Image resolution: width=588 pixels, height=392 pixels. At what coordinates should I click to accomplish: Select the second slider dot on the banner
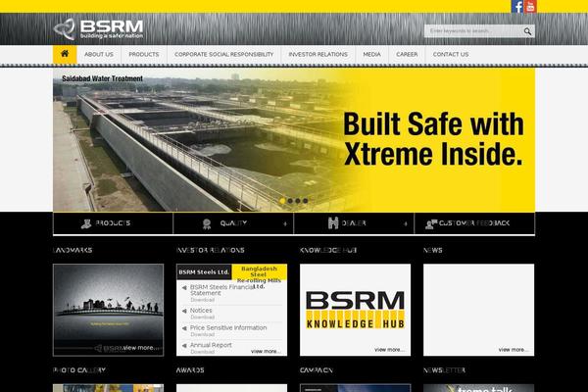click(290, 201)
